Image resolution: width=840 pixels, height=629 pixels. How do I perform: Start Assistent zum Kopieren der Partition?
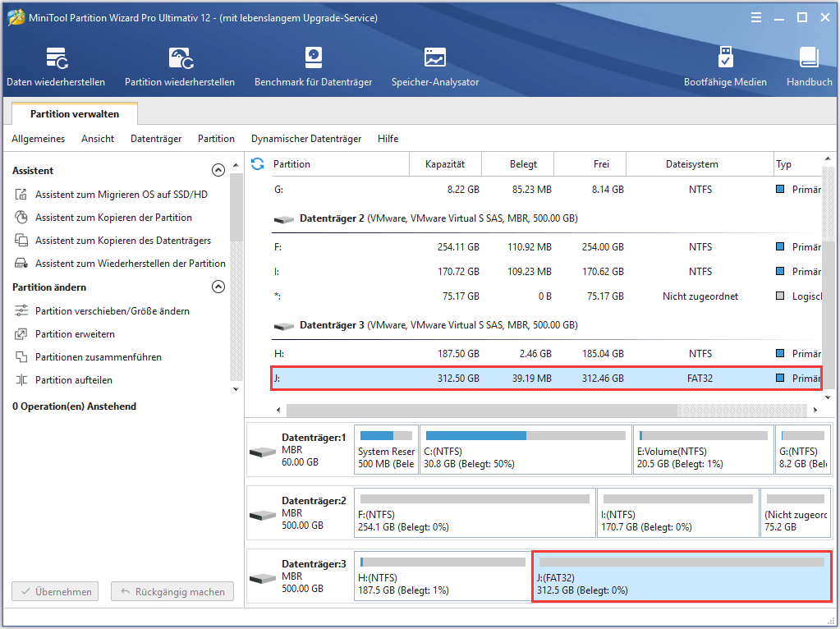click(x=113, y=218)
